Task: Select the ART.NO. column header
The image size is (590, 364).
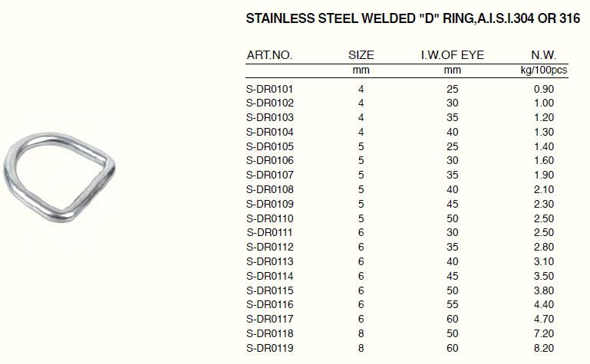Action: pyautogui.click(x=269, y=55)
